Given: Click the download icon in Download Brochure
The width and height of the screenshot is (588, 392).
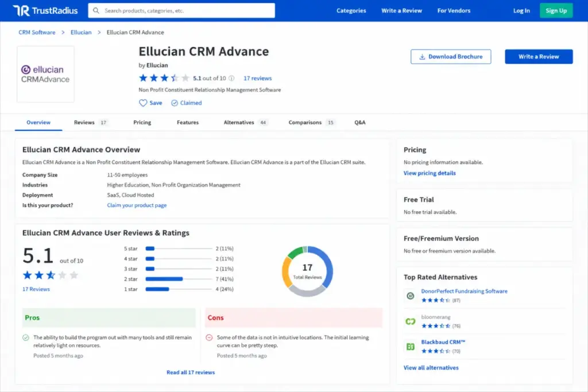Looking at the screenshot, I should click(422, 57).
